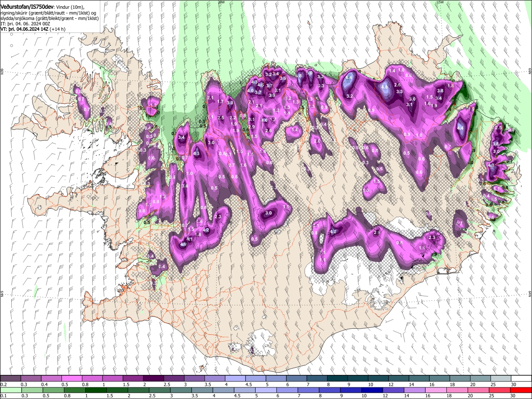Pick the light pink swatch between 16 and 18, lower row
Screen dimensions: 532x399
point(436,390)
